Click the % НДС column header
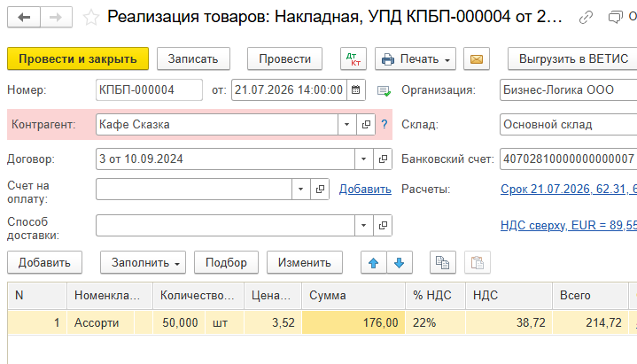 (x=436, y=295)
